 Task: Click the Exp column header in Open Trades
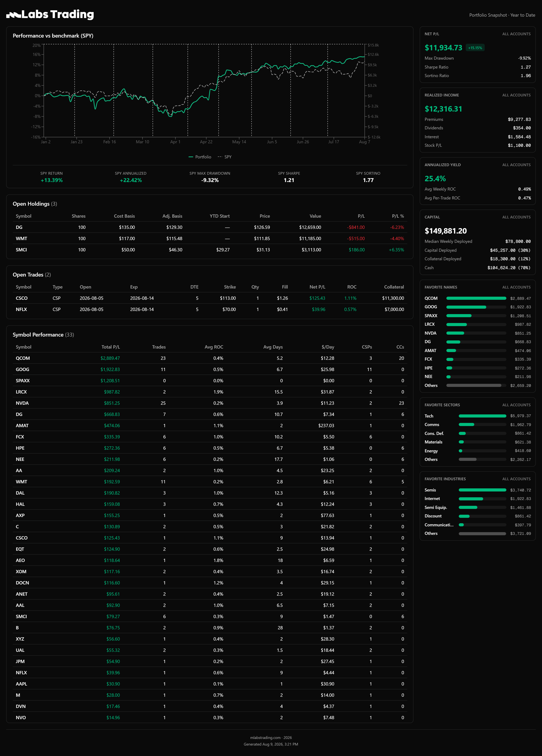(134, 287)
